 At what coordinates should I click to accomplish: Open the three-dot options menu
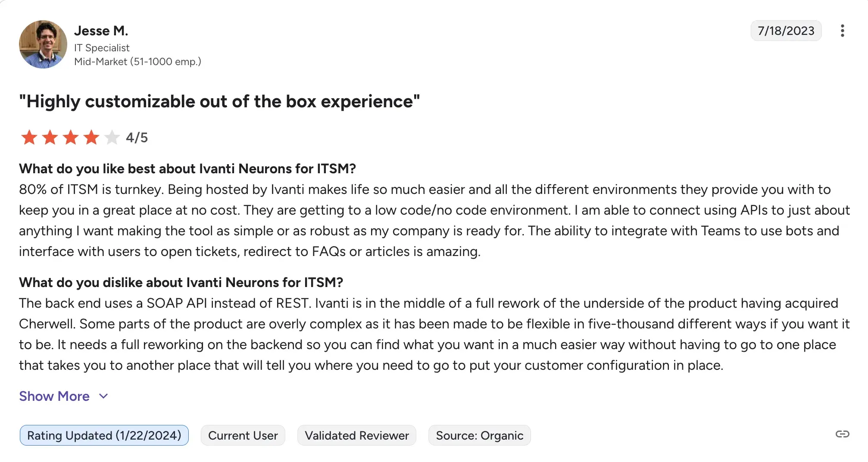click(x=842, y=31)
